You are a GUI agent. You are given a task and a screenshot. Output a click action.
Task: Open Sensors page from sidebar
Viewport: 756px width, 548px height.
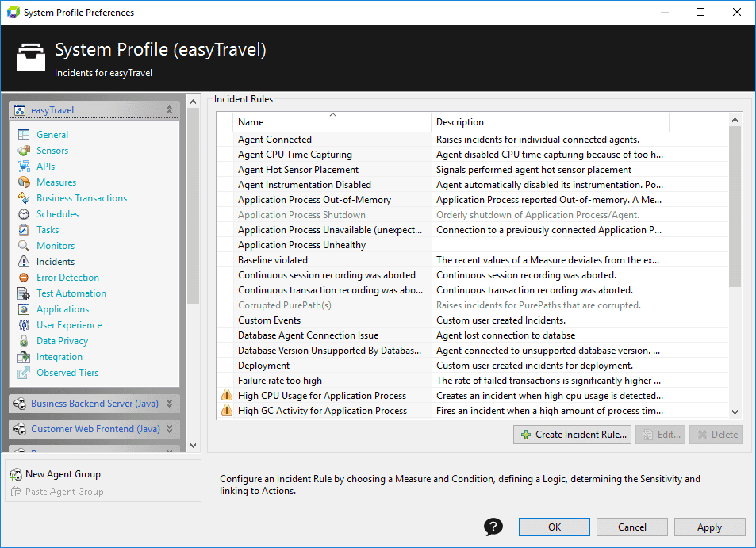(52, 151)
